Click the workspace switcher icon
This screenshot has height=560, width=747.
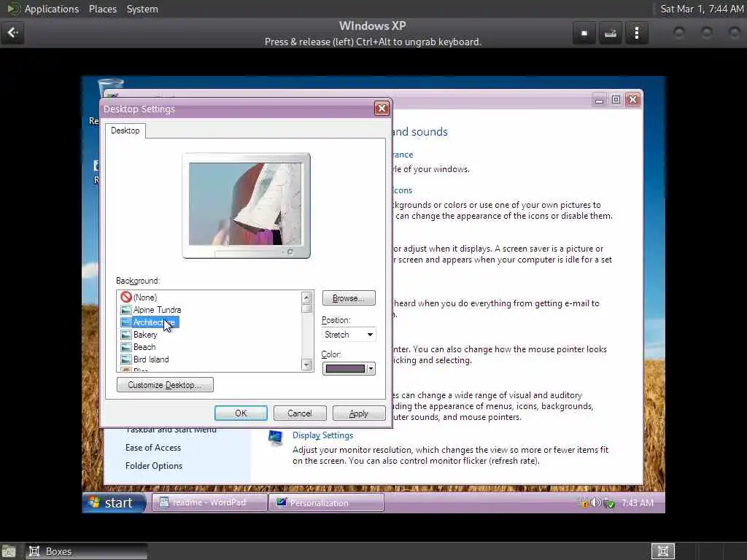click(x=662, y=551)
